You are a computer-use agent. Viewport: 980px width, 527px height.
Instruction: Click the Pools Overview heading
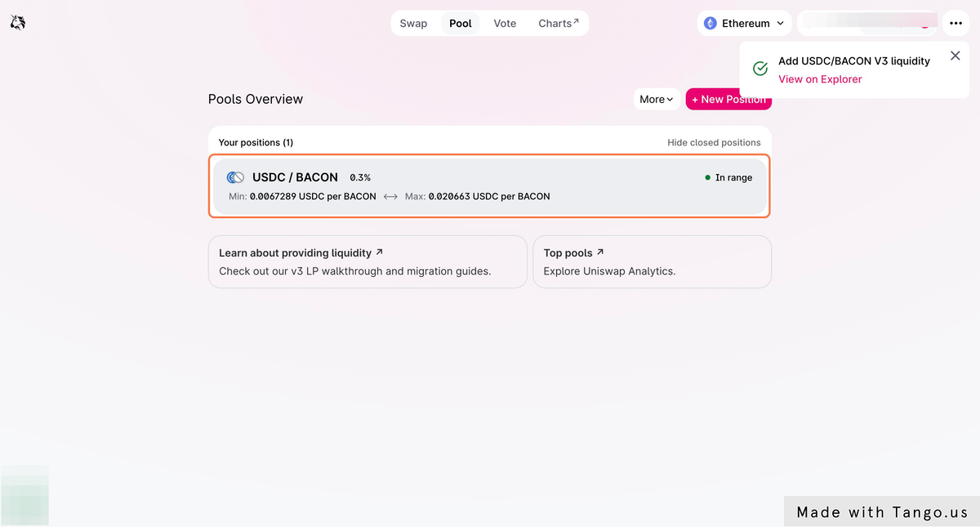point(256,99)
